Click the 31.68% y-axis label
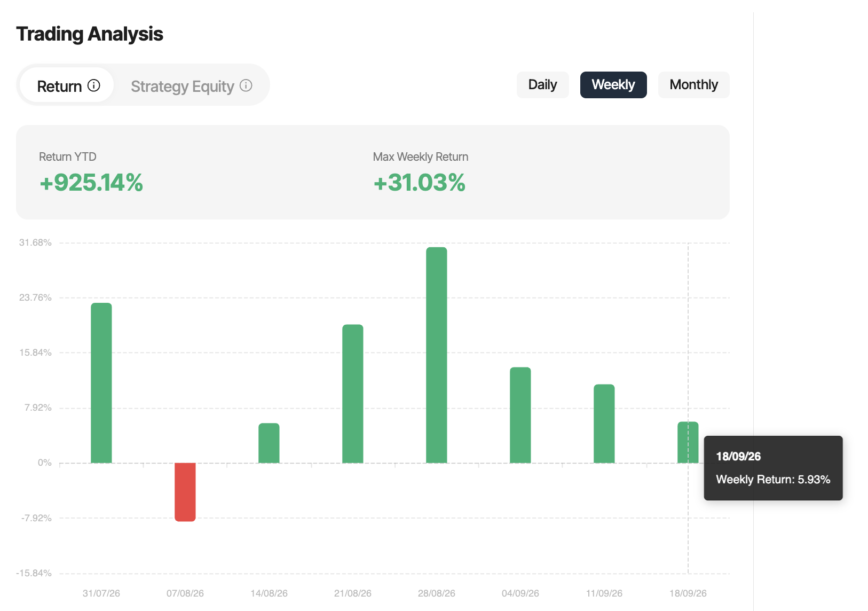This screenshot has width=868, height=611. pyautogui.click(x=35, y=242)
